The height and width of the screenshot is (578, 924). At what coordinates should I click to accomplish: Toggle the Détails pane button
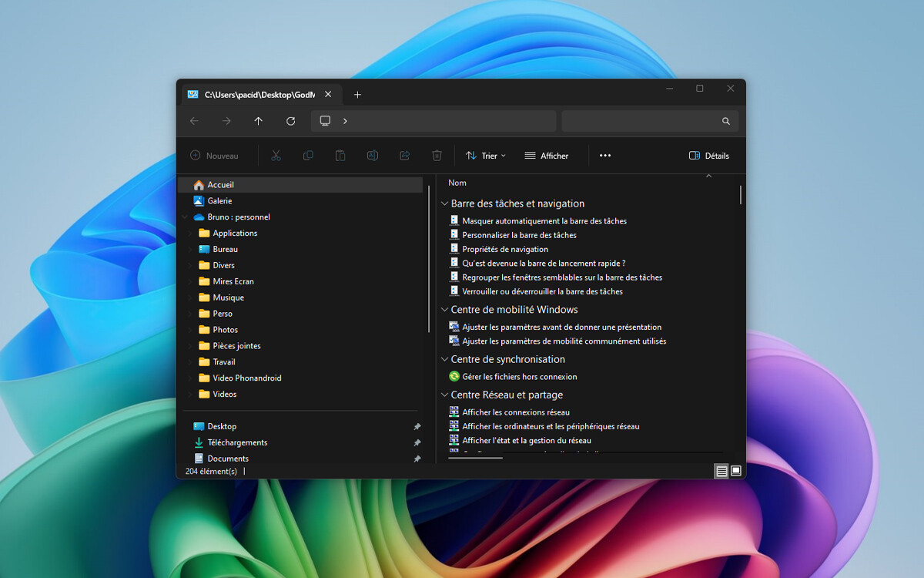(x=708, y=156)
